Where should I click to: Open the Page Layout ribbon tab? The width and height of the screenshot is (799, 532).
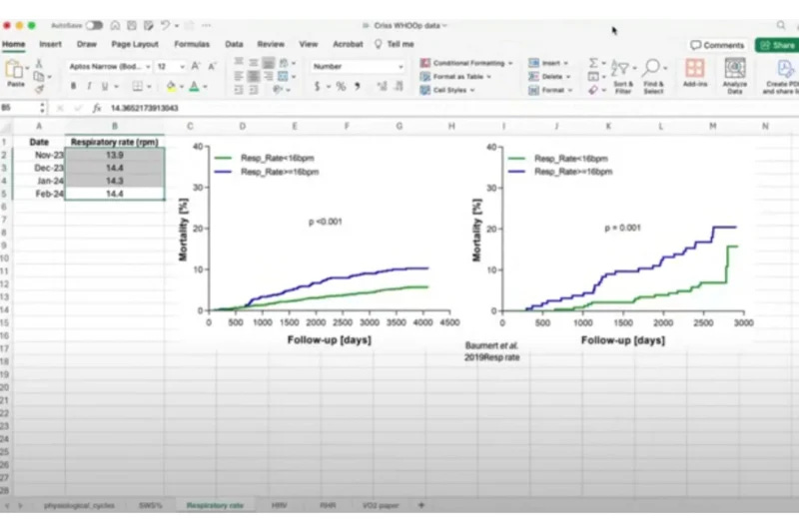tap(135, 44)
